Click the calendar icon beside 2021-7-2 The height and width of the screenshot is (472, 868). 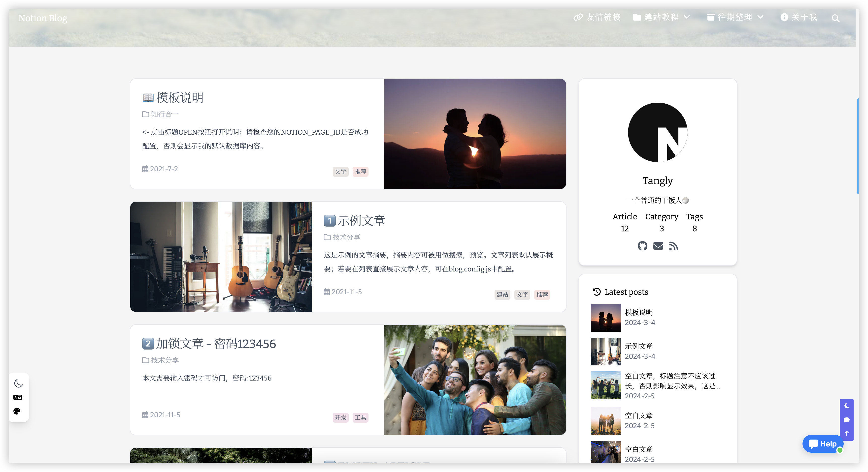click(145, 169)
